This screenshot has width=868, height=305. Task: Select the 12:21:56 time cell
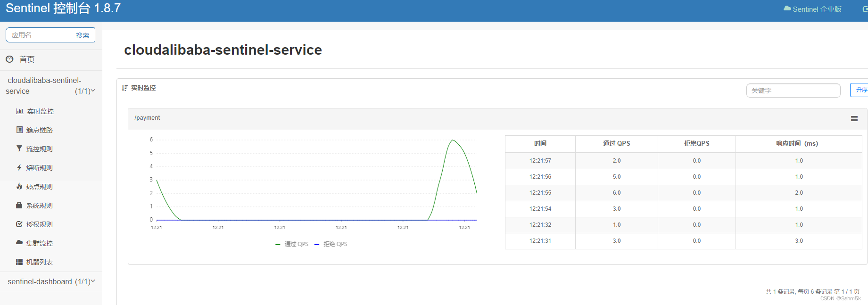(x=540, y=177)
